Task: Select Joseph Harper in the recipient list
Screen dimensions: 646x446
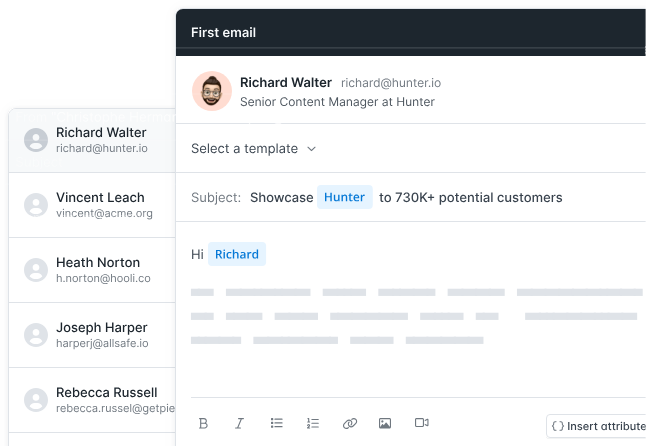Action: pyautogui.click(x=92, y=335)
